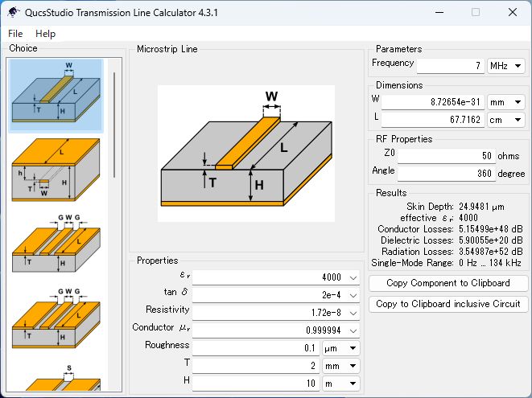Expand the Conductor μr combo box arrow
Viewport: 532px width, 398px height.
tap(353, 330)
